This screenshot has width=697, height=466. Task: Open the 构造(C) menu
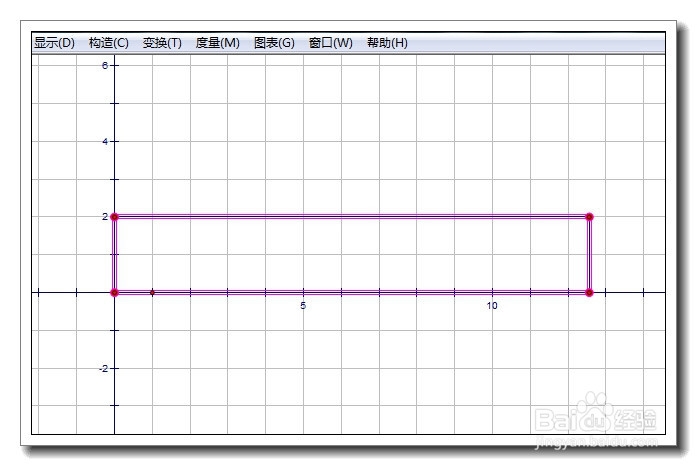click(109, 43)
